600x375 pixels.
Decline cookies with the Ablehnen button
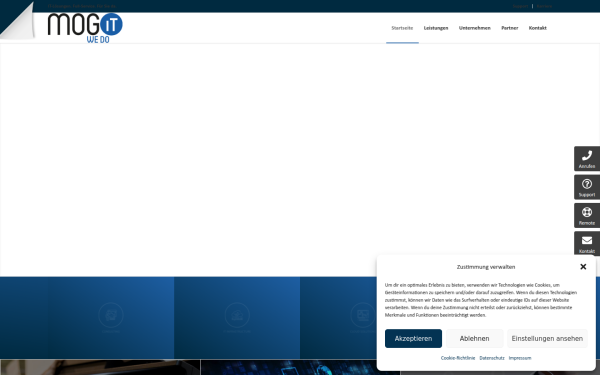pos(474,338)
